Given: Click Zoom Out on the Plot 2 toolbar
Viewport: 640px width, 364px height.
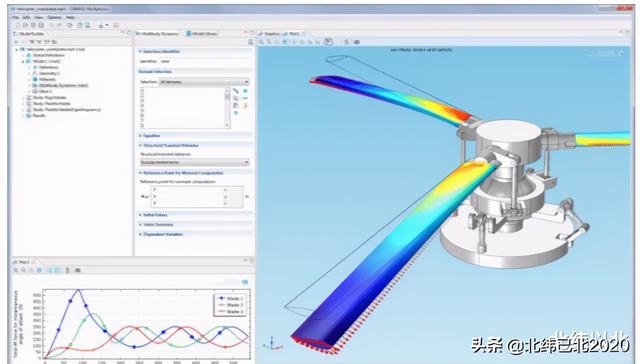Looking at the screenshot, I should point(24,270).
